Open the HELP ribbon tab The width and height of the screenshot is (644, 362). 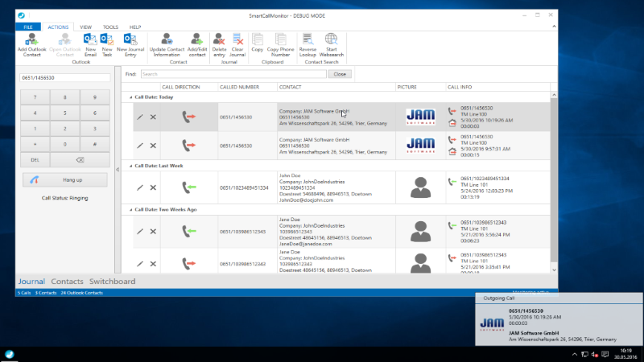click(135, 27)
